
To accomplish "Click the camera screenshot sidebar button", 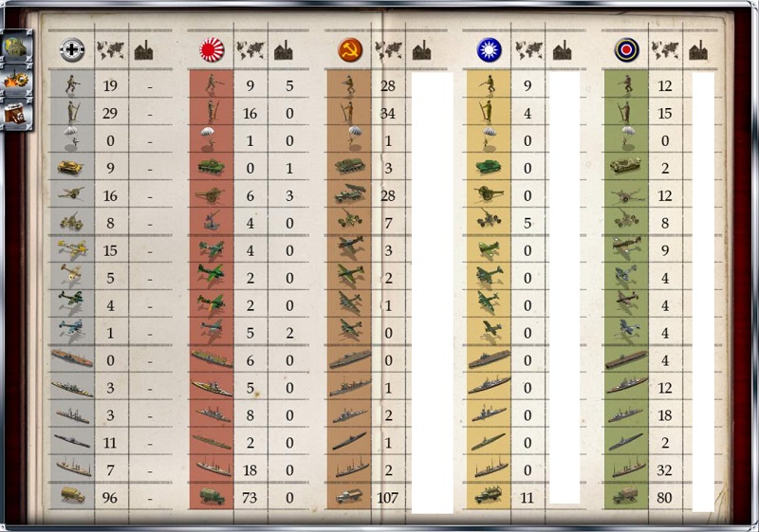I will point(17,113).
